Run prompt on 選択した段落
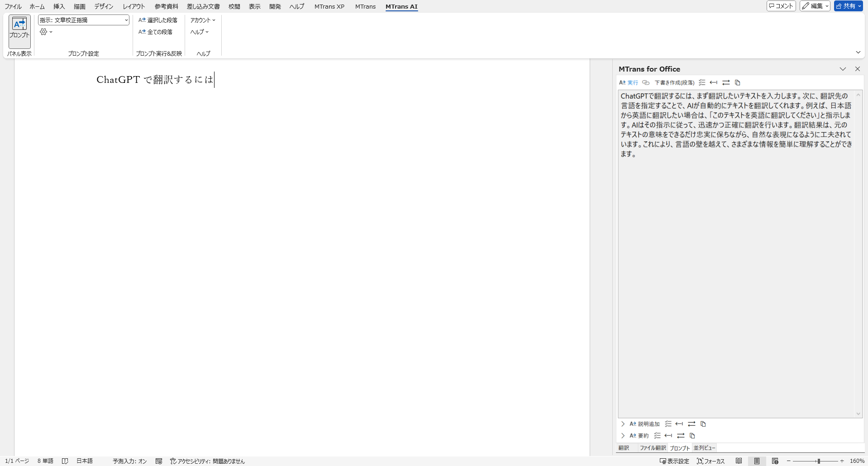Image resolution: width=868 pixels, height=466 pixels. pos(158,20)
